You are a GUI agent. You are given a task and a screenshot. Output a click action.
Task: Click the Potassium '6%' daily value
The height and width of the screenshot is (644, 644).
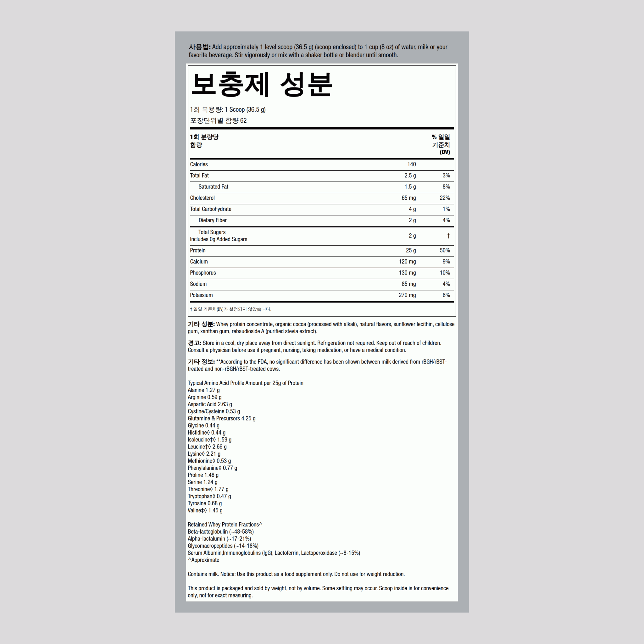(x=446, y=295)
